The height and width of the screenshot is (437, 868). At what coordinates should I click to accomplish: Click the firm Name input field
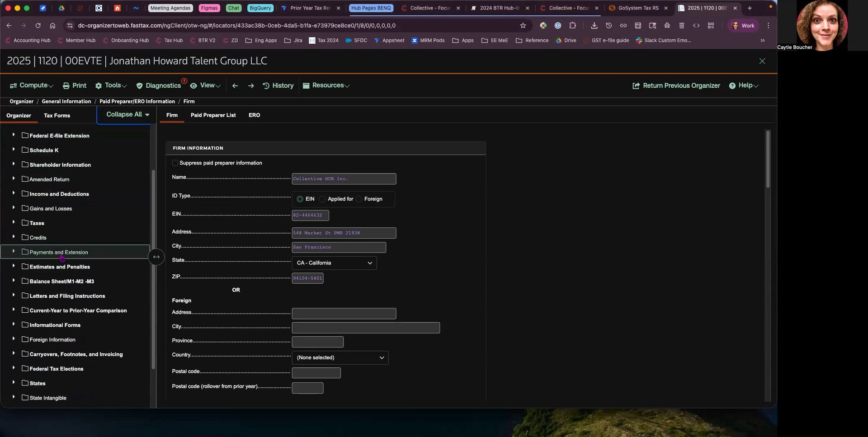344,179
